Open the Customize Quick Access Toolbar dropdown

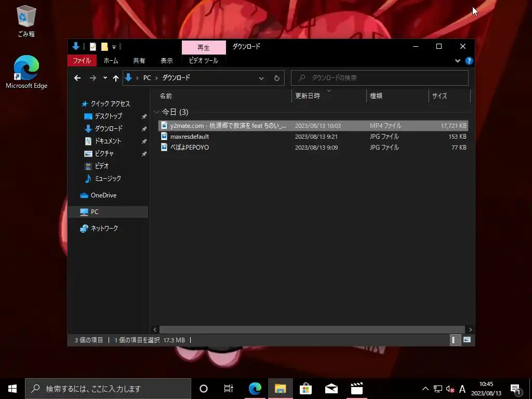pyautogui.click(x=114, y=47)
